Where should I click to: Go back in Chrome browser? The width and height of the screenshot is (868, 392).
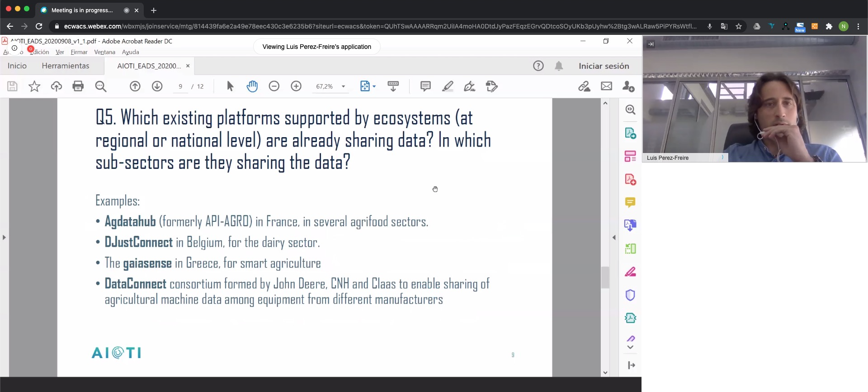click(x=10, y=26)
